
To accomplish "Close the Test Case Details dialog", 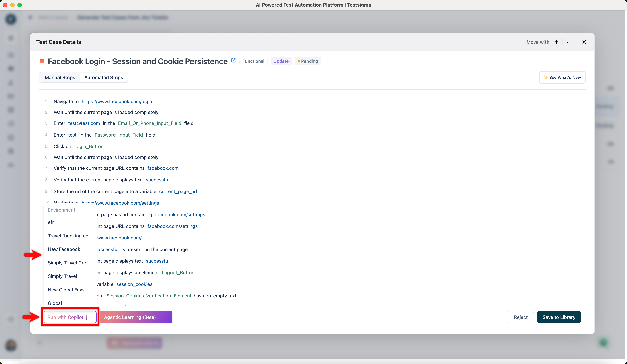I will pyautogui.click(x=584, y=42).
